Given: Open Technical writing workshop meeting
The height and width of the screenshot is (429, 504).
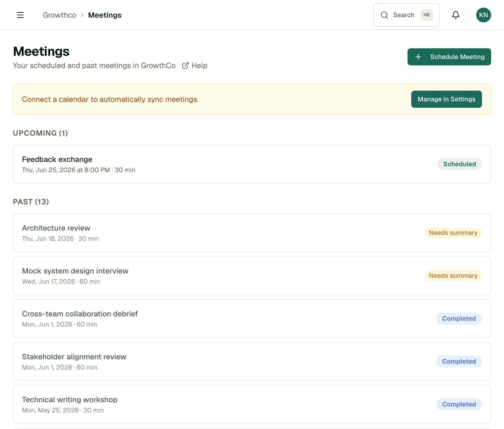Looking at the screenshot, I should [252, 404].
